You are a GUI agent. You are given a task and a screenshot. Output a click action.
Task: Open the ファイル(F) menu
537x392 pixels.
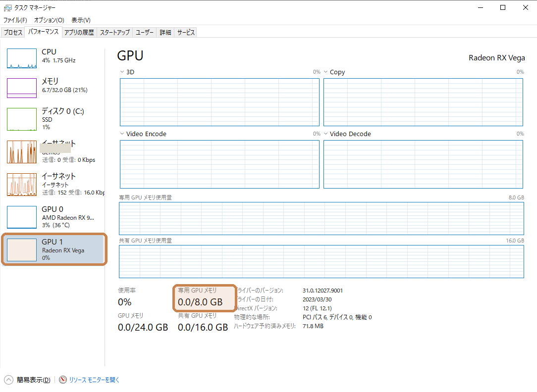pos(15,20)
